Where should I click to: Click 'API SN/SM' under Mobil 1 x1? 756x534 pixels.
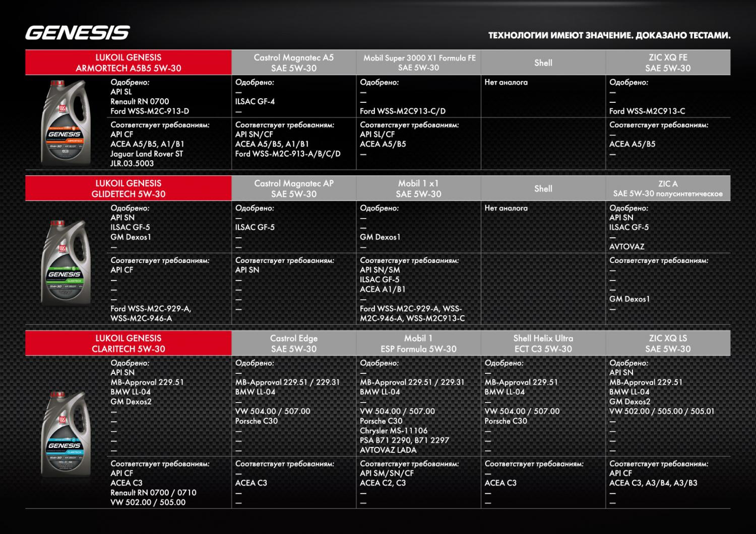(x=380, y=270)
